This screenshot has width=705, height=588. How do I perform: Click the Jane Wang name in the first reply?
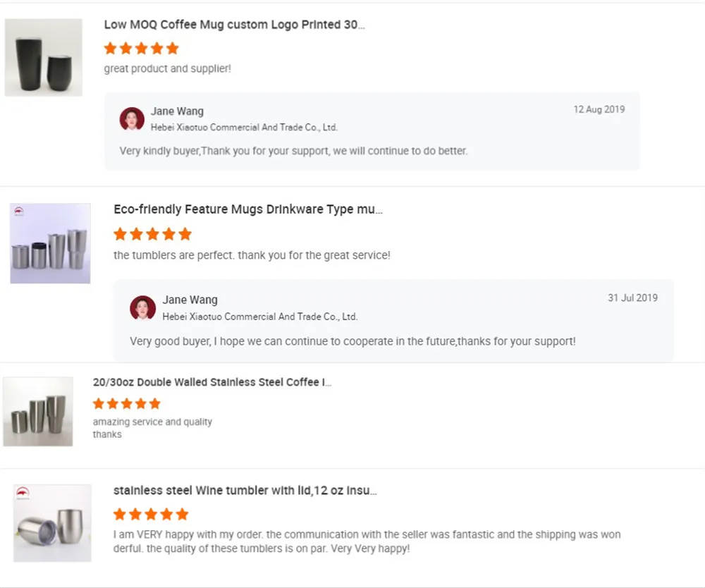(177, 111)
